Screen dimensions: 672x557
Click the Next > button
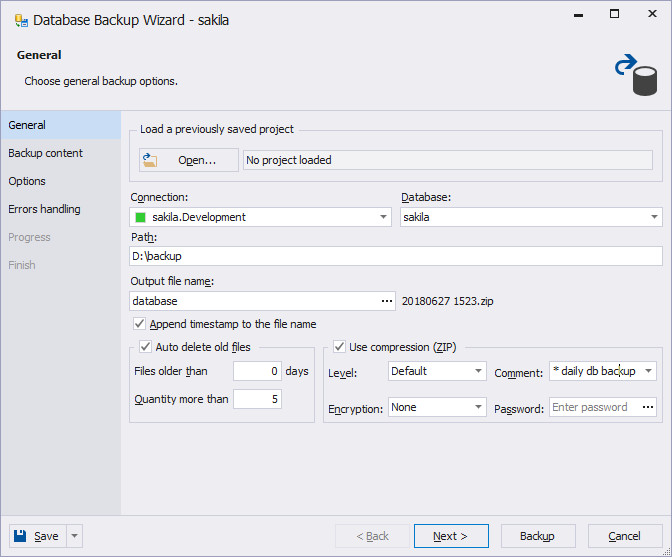(x=451, y=536)
